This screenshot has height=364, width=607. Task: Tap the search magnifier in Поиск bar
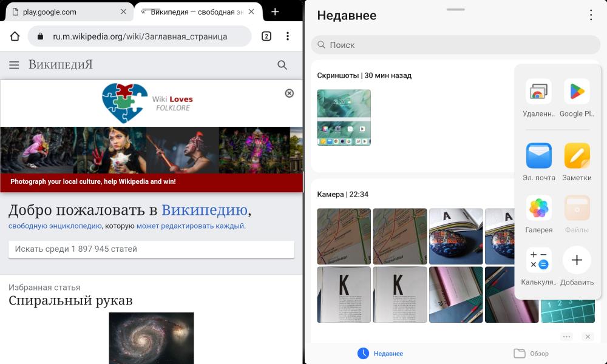tap(321, 45)
